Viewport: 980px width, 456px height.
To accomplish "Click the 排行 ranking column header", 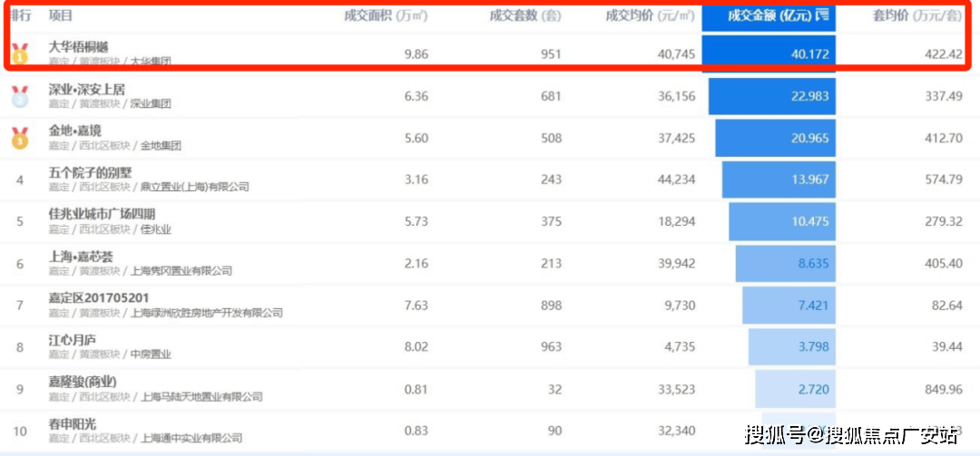I will pos(19,15).
